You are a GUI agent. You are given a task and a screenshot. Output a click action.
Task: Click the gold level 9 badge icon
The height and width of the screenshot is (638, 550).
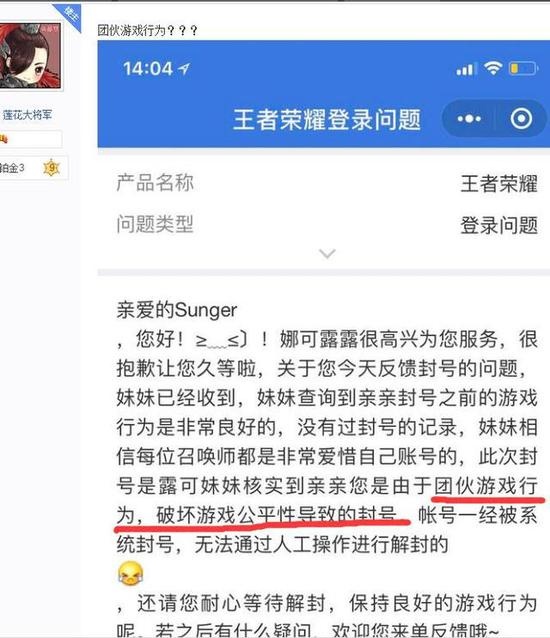tap(51, 168)
